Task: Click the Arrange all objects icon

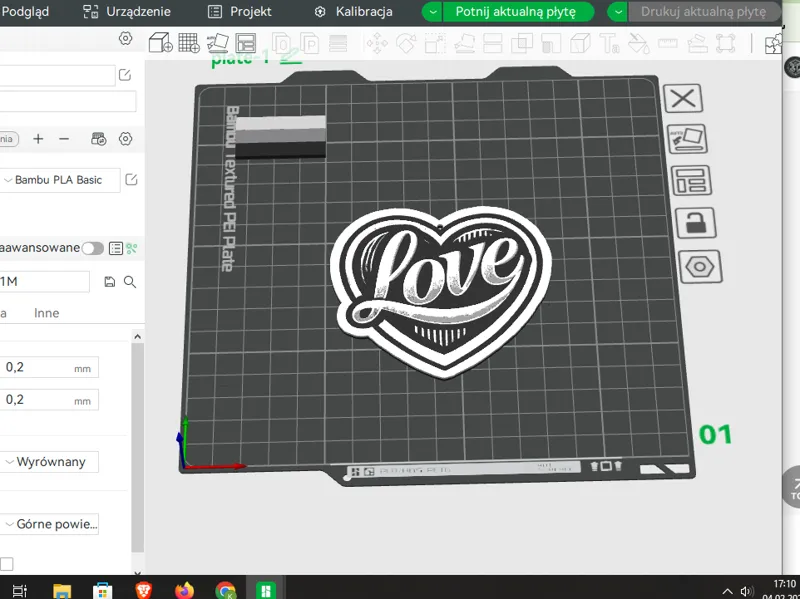Action: click(x=246, y=43)
